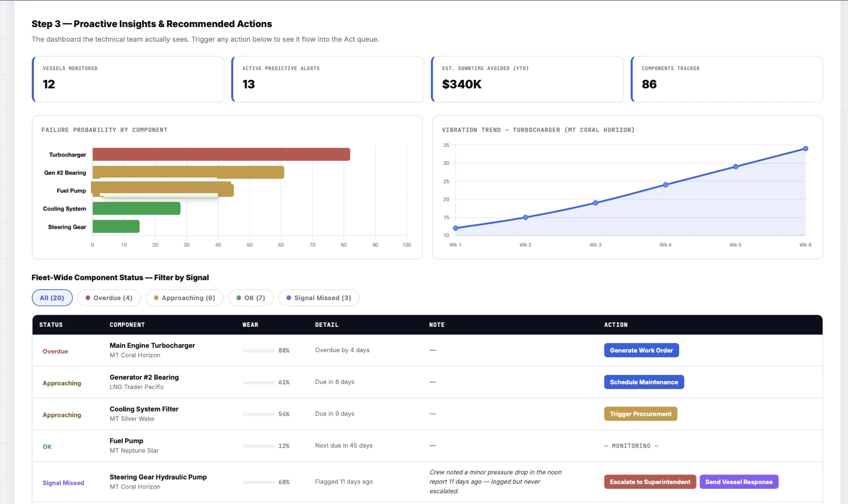The image size is (848, 504).
Task: Select the All (20) filter chip
Action: coord(52,298)
